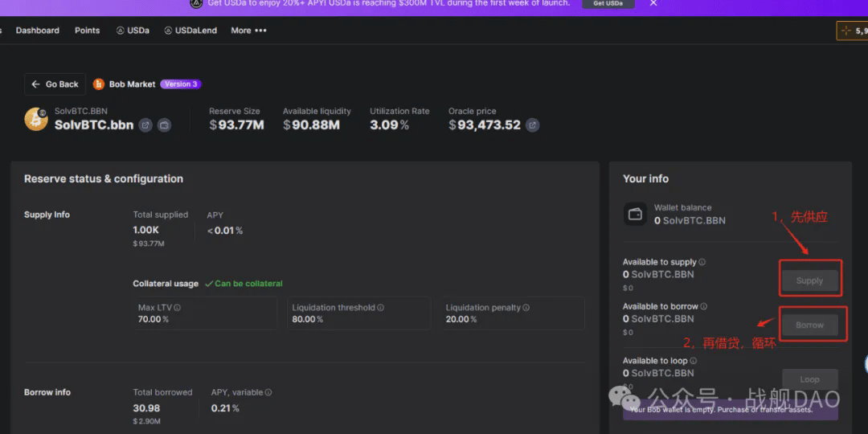
Task: Select the Liquidation threshold 80.00% value
Action: pyautogui.click(x=307, y=319)
